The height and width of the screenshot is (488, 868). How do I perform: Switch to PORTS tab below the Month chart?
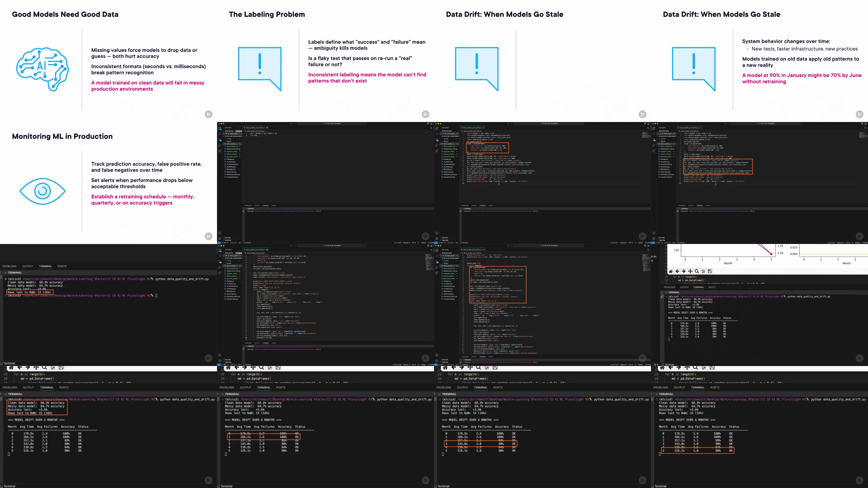click(x=712, y=287)
